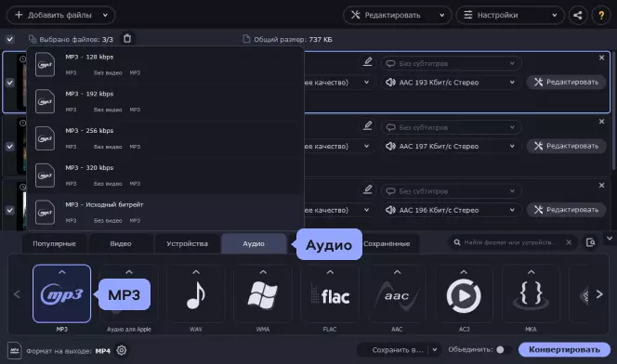617x364 pixels.
Task: Click Редактировать button for second file
Action: [x=566, y=146]
